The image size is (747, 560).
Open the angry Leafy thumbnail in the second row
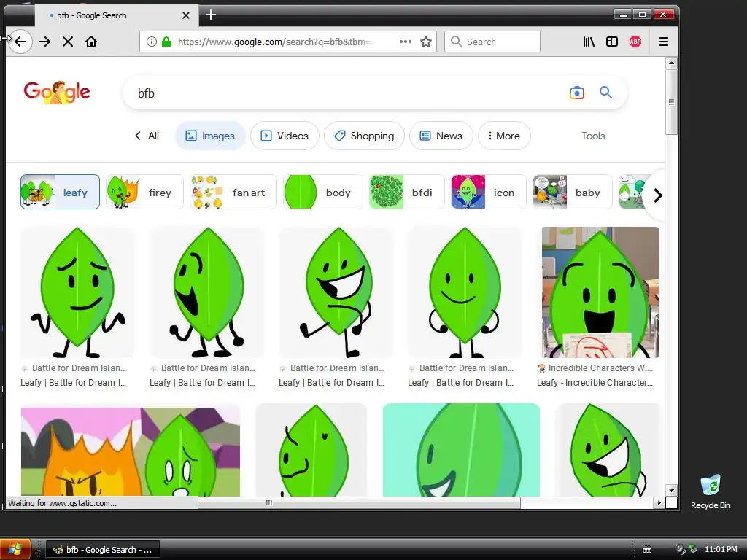pos(311,450)
